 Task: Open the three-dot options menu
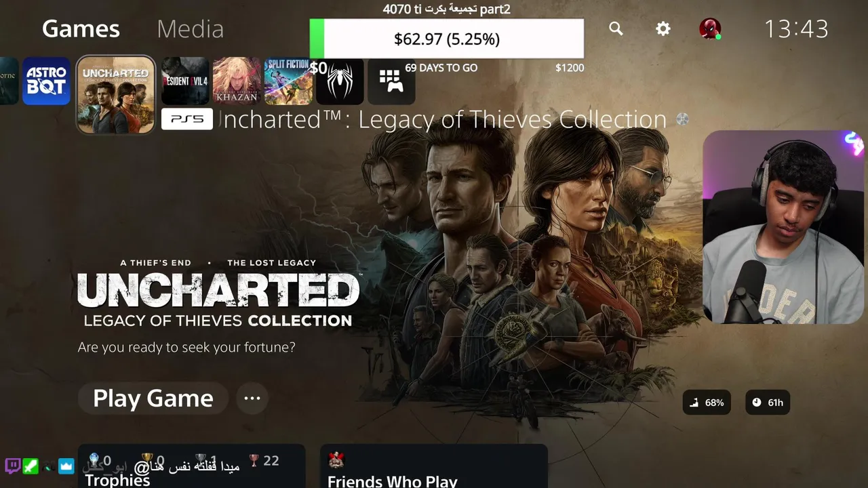(252, 398)
